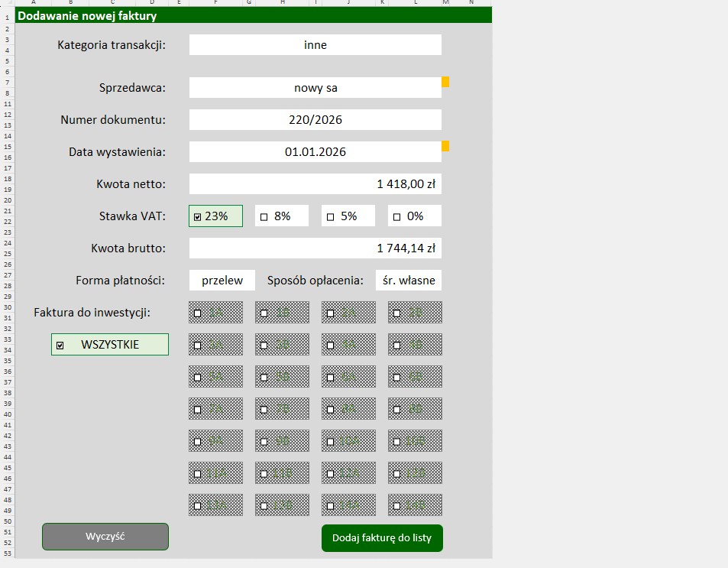
Task: Click the yellow marker beside the Sprzedawca field
Action: pyautogui.click(x=445, y=82)
